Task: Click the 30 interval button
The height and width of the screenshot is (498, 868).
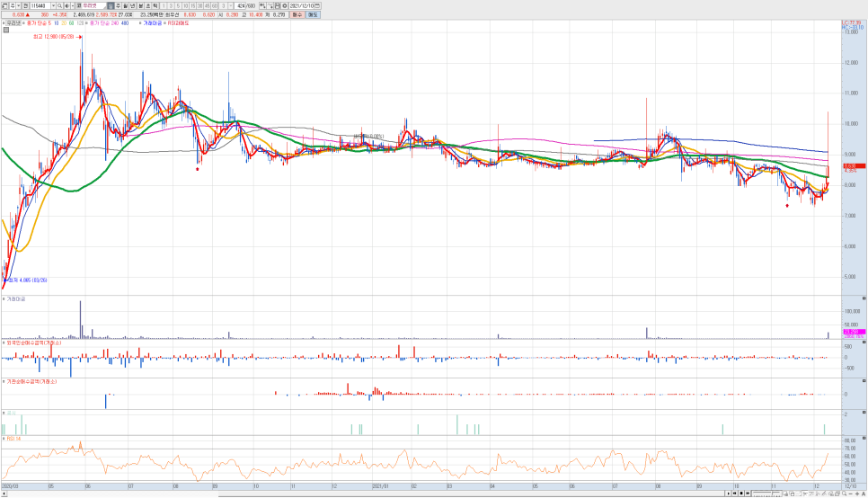Action: point(199,5)
